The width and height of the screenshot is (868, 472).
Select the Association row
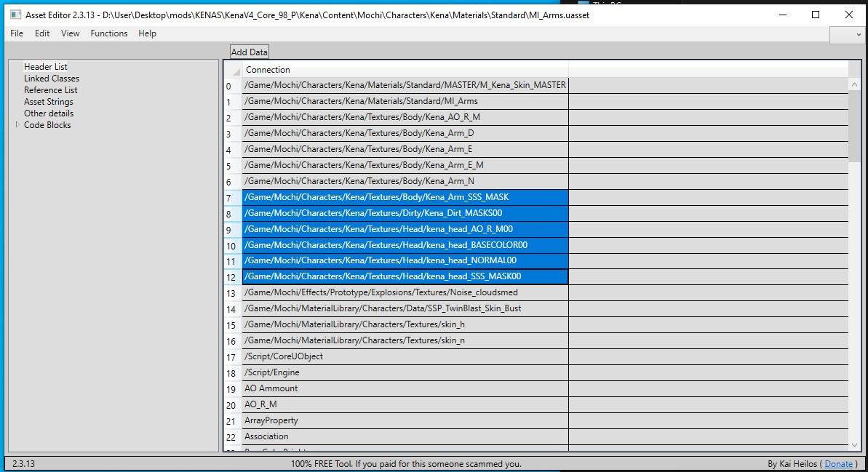tap(405, 437)
